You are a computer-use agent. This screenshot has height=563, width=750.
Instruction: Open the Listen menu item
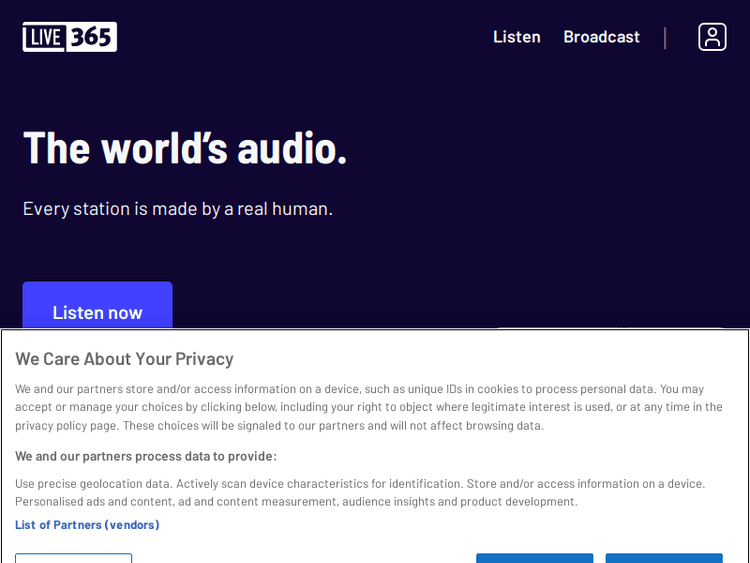(x=516, y=37)
